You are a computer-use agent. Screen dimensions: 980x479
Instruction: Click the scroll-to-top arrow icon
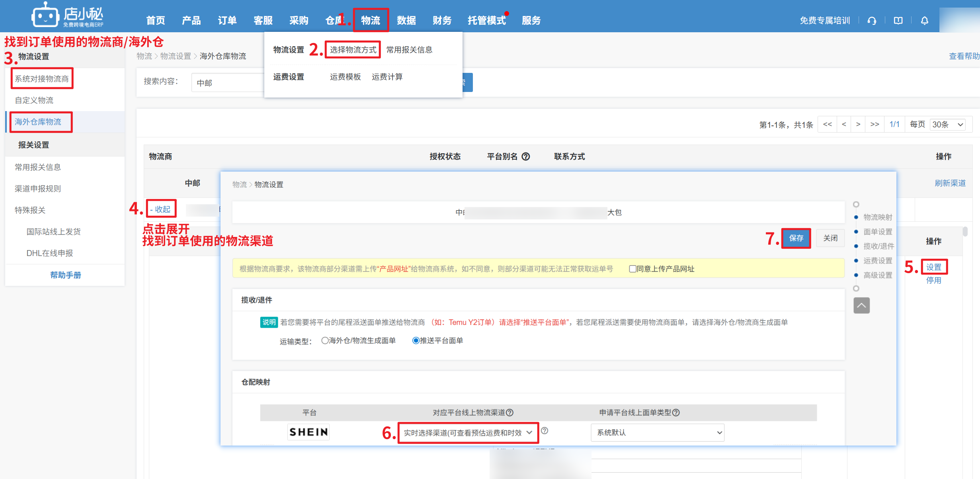point(861,305)
